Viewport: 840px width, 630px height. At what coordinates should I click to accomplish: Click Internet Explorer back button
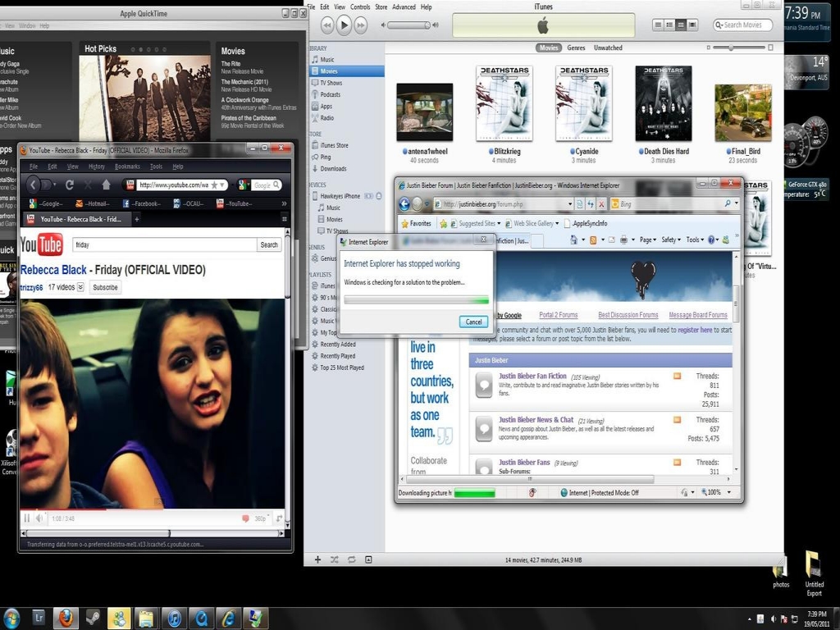pyautogui.click(x=404, y=204)
